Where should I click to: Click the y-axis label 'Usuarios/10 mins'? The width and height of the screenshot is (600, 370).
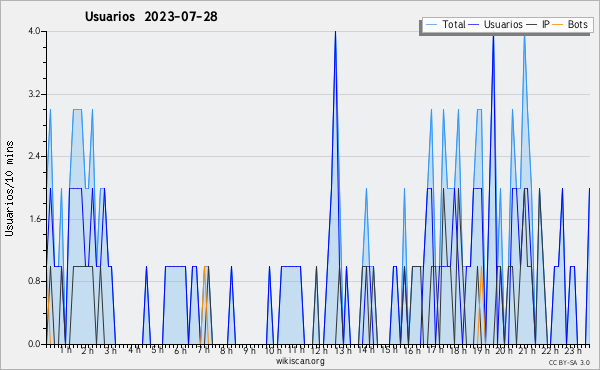(x=9, y=188)
